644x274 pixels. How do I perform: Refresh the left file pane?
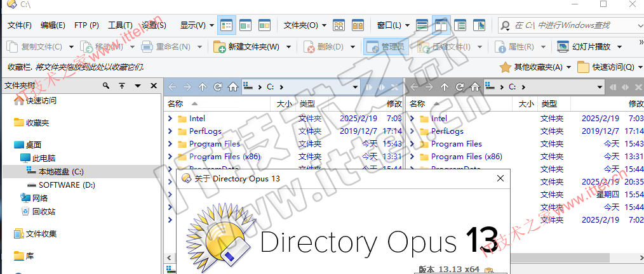point(218,87)
